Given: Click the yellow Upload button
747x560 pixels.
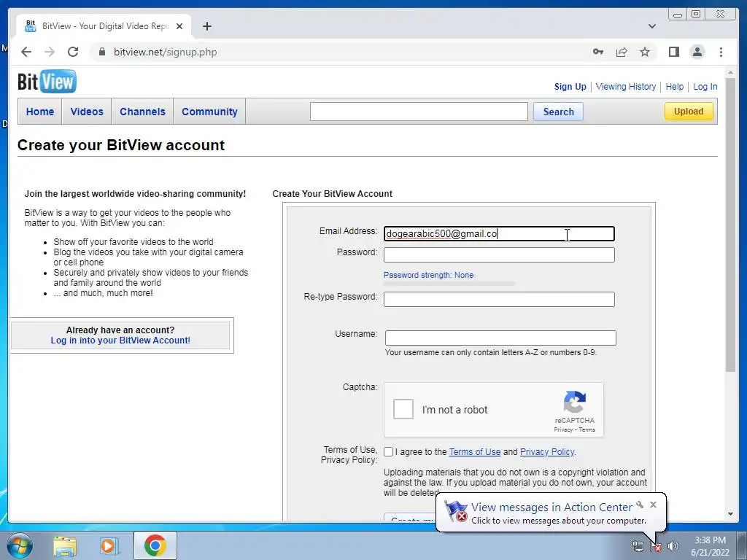Looking at the screenshot, I should [x=689, y=112].
